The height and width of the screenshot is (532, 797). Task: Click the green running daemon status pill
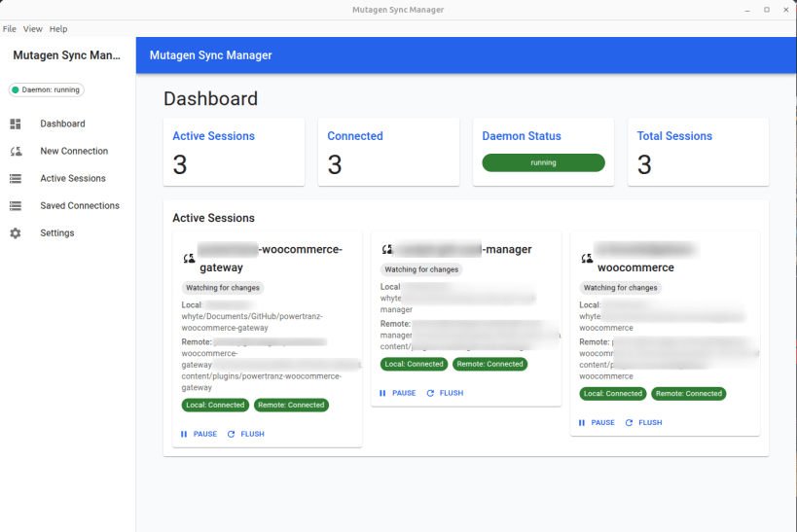[x=543, y=162]
